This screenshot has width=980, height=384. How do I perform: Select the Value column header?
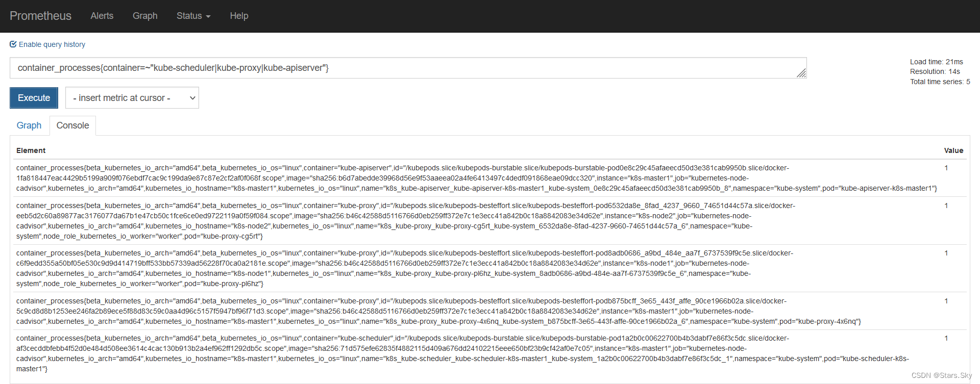click(x=953, y=150)
